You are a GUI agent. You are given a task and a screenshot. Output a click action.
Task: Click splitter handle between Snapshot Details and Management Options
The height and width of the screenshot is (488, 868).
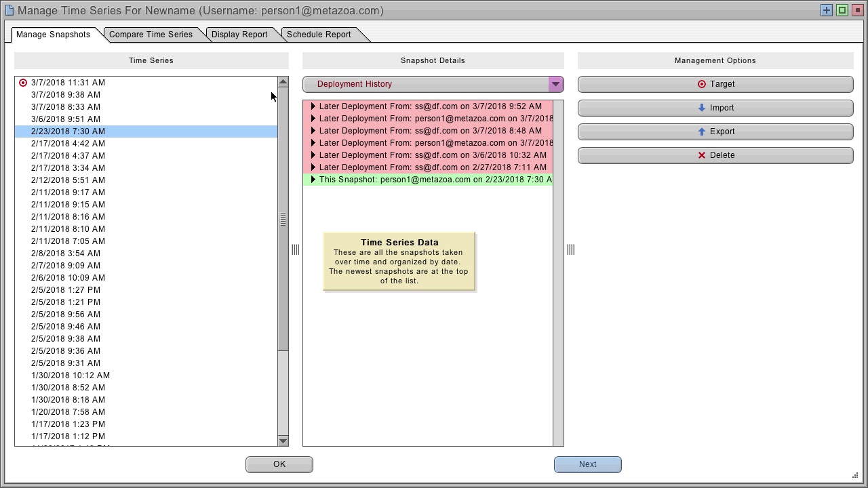571,250
